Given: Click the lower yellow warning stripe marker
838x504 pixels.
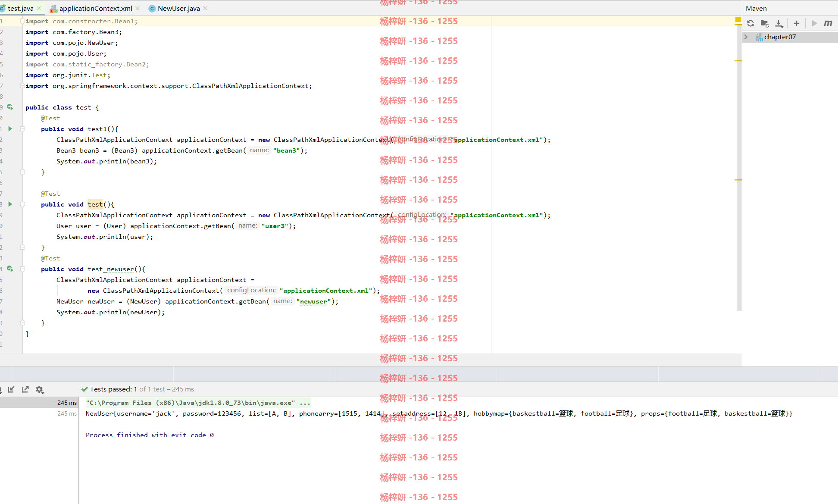Looking at the screenshot, I should 738,180.
